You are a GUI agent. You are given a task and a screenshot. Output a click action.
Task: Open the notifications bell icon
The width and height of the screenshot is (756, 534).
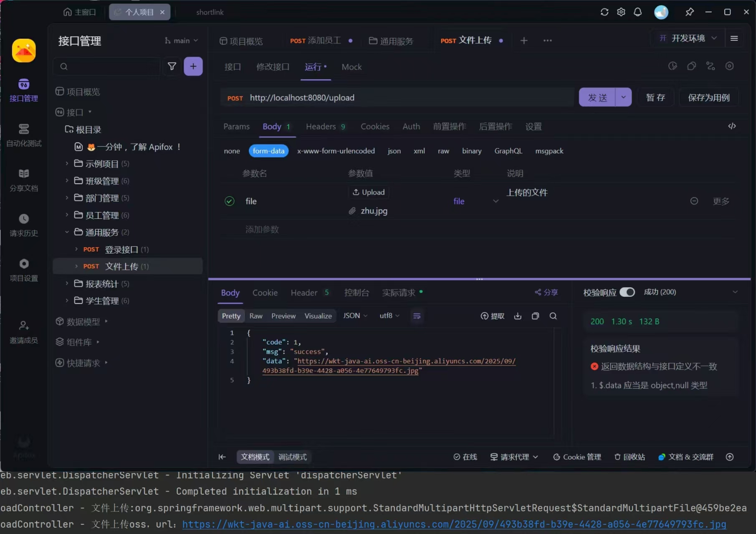pyautogui.click(x=637, y=12)
